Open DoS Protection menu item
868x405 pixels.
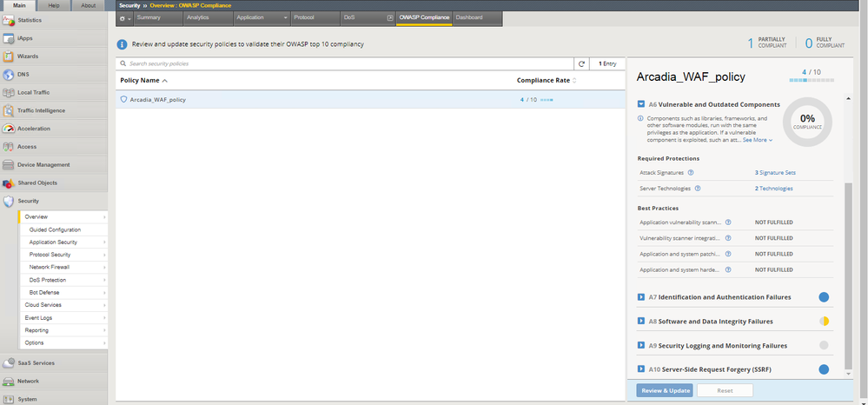point(48,280)
